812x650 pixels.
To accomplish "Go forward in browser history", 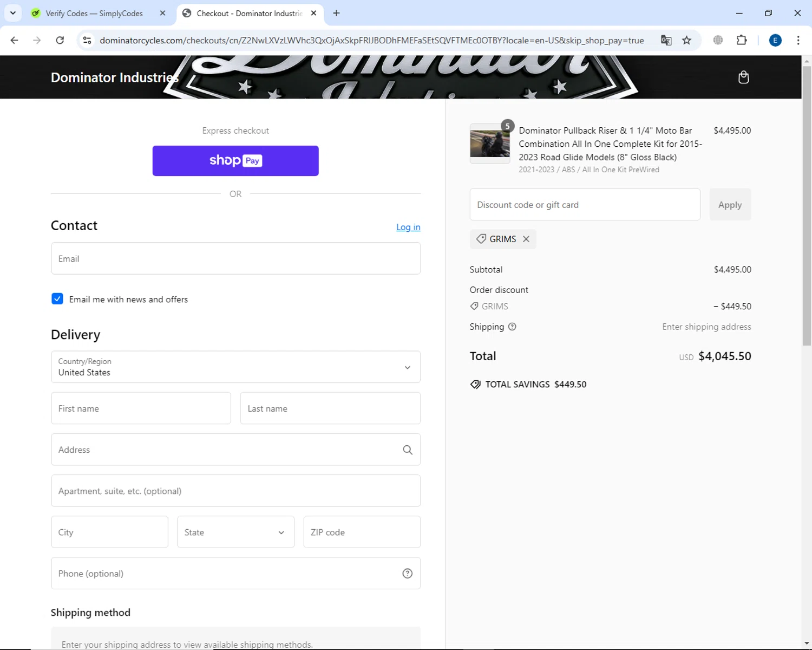I will click(37, 40).
